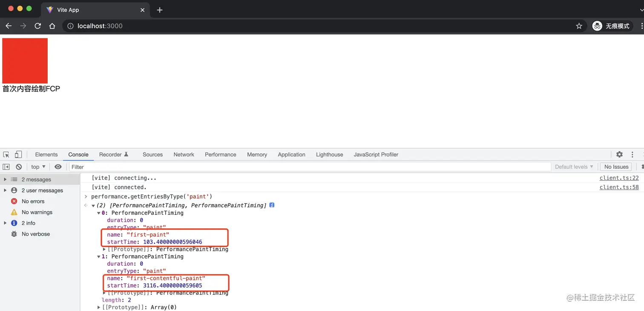Open DevTools settings gear
Viewport: 644px width, 311px height.
click(619, 155)
